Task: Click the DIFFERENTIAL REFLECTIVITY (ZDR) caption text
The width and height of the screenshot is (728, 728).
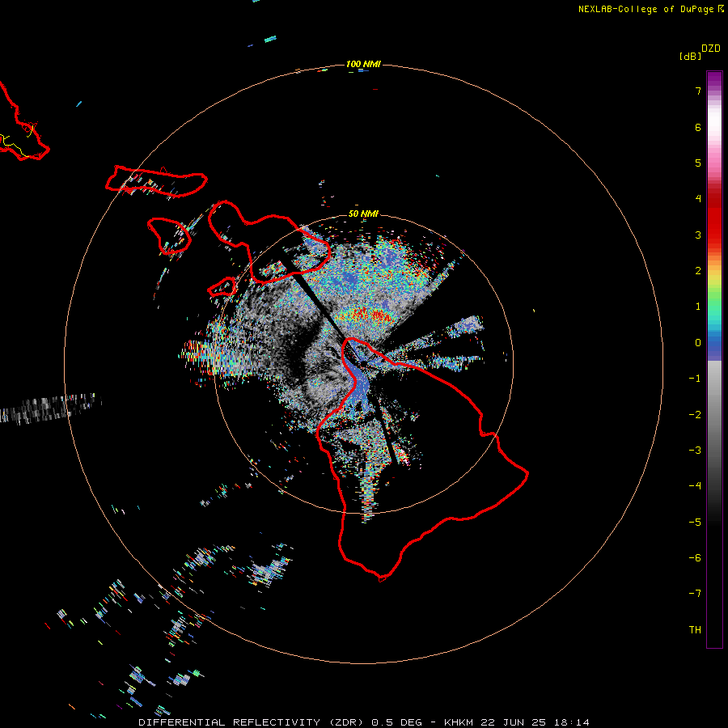Action: [x=251, y=722]
